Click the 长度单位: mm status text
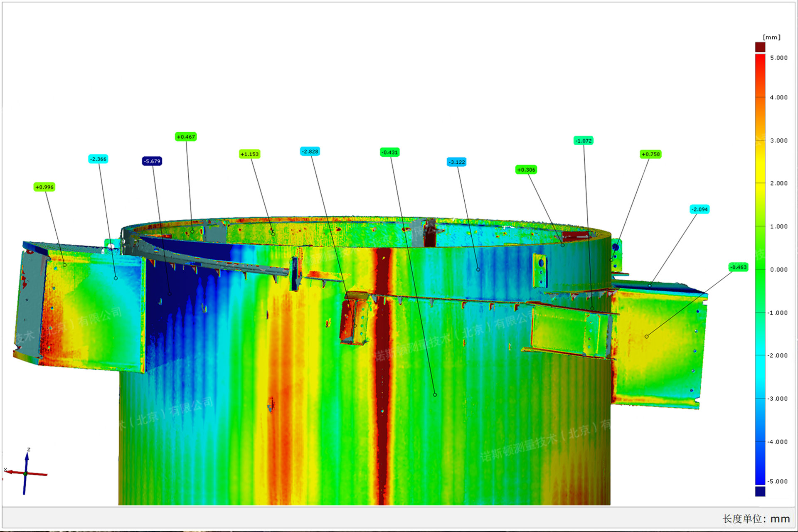 [x=756, y=519]
